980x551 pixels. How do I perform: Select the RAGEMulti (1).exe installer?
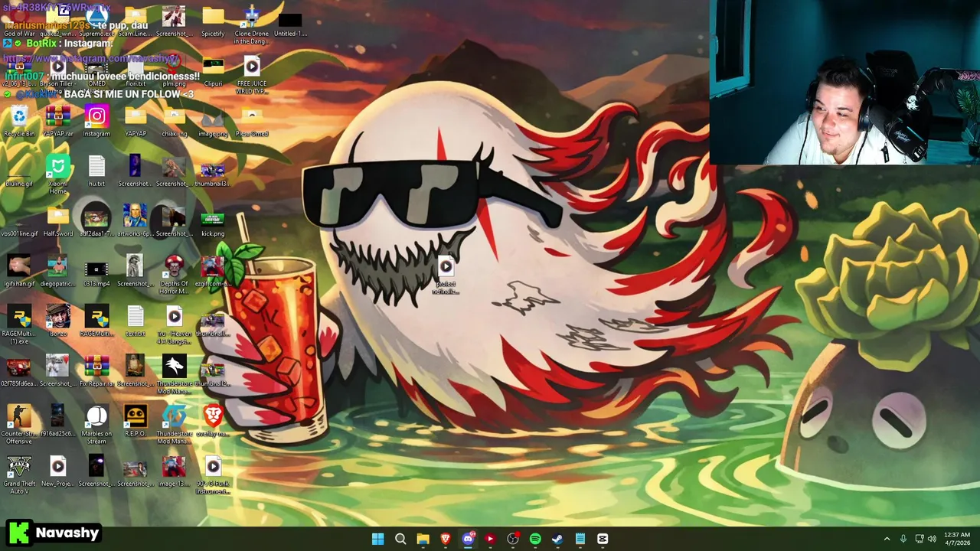19,324
